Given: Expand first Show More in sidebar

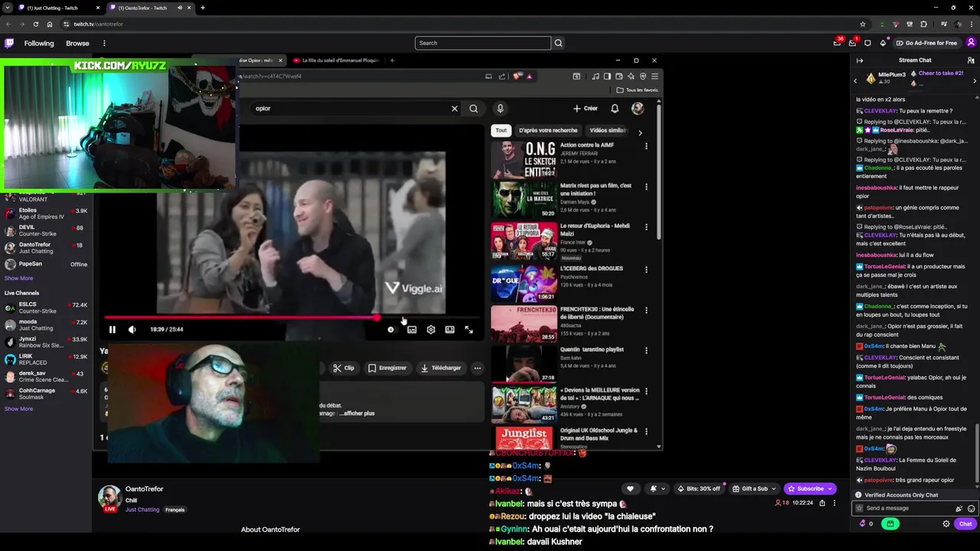Looking at the screenshot, I should [18, 278].
